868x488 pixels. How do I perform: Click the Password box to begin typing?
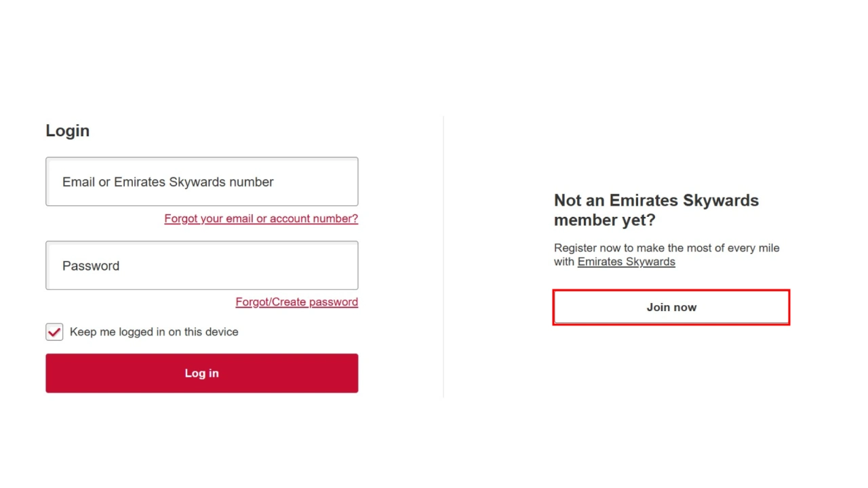click(201, 265)
